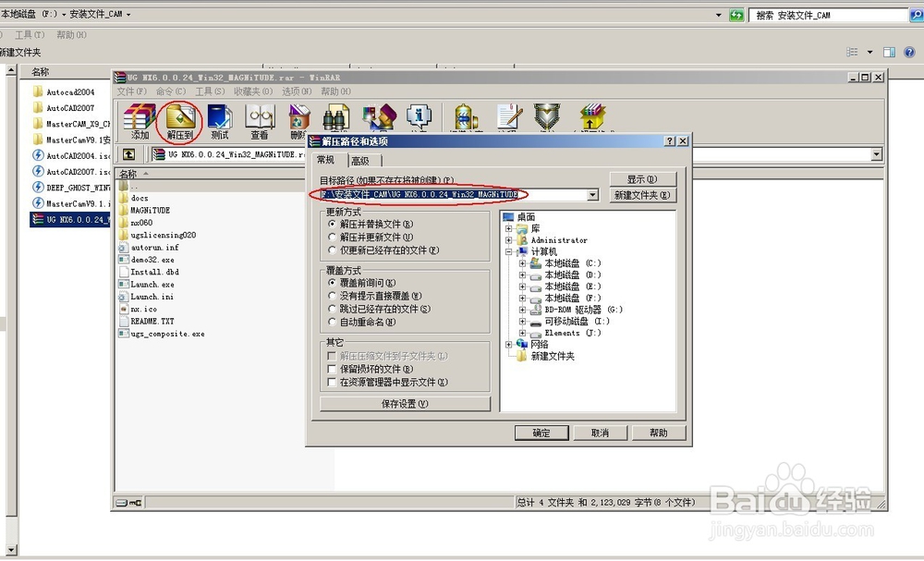Expand the 库 tree node
The height and width of the screenshot is (561, 924).
pyautogui.click(x=508, y=228)
